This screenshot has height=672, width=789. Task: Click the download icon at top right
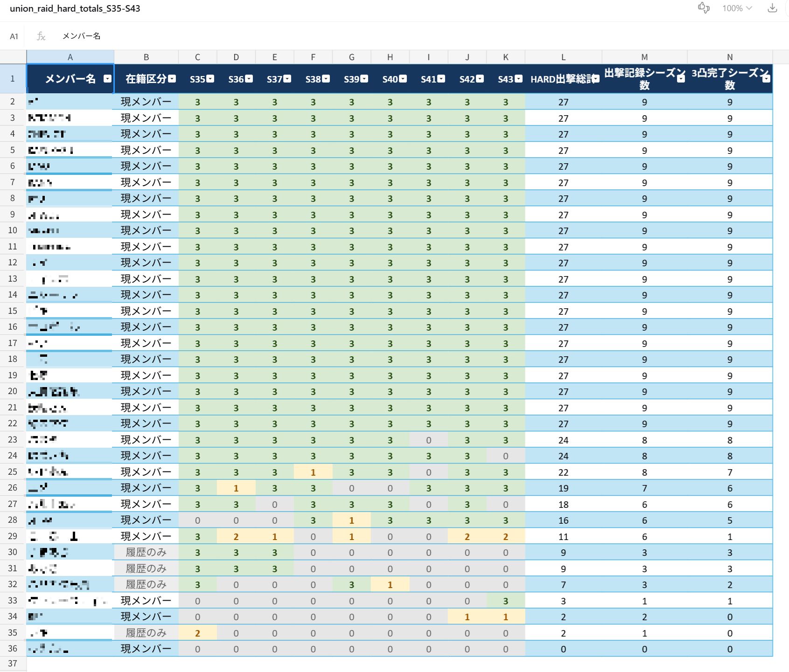coord(772,8)
